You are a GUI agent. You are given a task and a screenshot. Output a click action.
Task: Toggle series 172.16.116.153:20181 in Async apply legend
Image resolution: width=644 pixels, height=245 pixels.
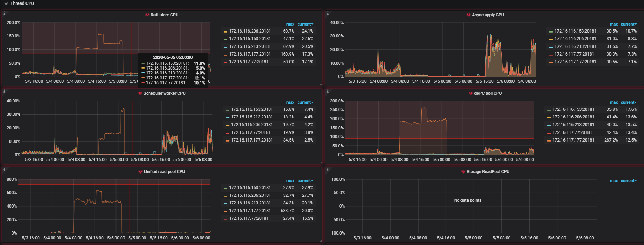click(575, 31)
